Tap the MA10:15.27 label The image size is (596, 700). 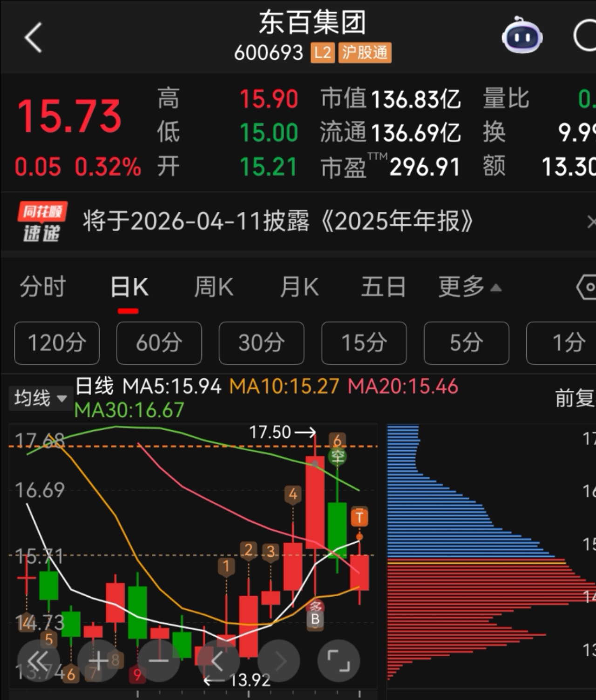pyautogui.click(x=284, y=387)
